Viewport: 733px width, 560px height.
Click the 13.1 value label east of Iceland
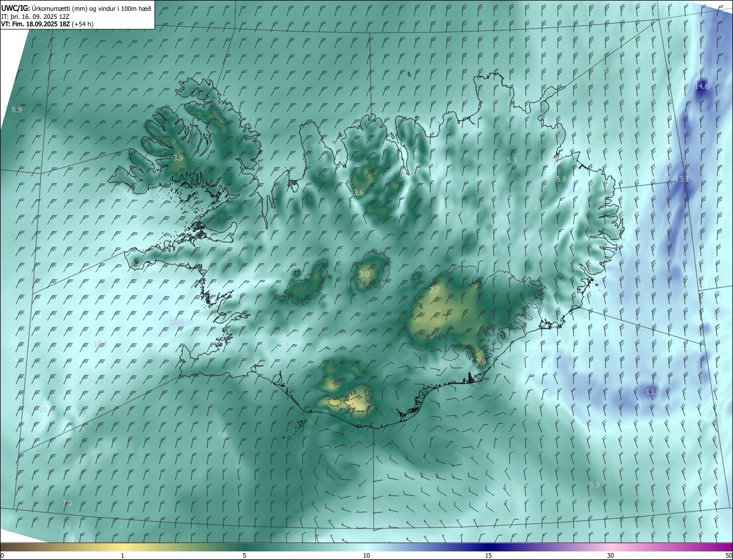pos(681,179)
